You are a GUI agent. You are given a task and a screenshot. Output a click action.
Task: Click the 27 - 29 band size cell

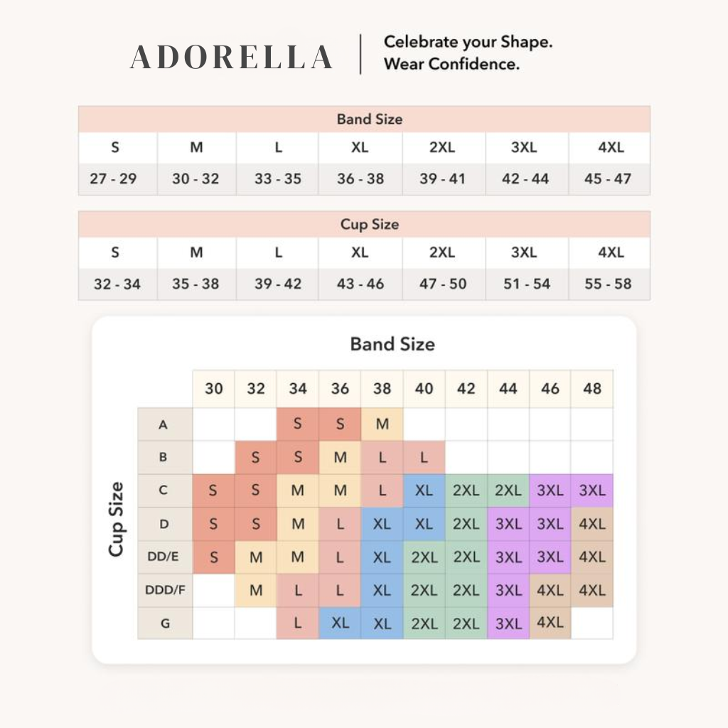tap(113, 178)
